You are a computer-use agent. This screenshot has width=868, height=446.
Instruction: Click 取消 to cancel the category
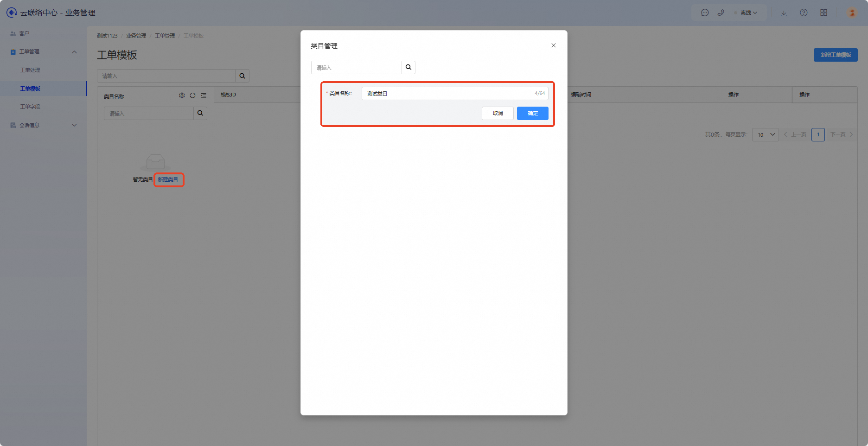(498, 114)
